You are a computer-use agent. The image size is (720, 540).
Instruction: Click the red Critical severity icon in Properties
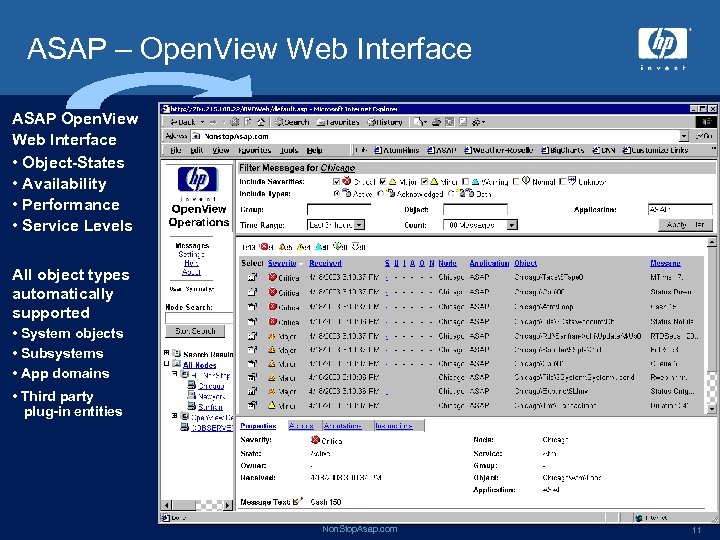(x=315, y=440)
